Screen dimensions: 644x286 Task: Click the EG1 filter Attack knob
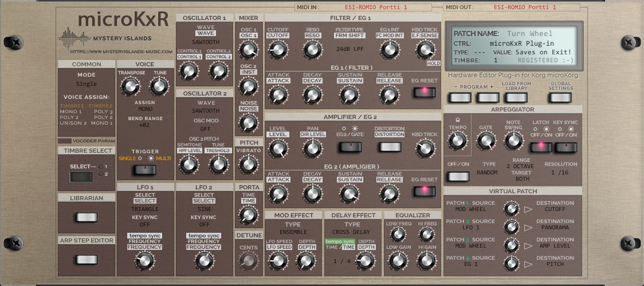(x=278, y=94)
